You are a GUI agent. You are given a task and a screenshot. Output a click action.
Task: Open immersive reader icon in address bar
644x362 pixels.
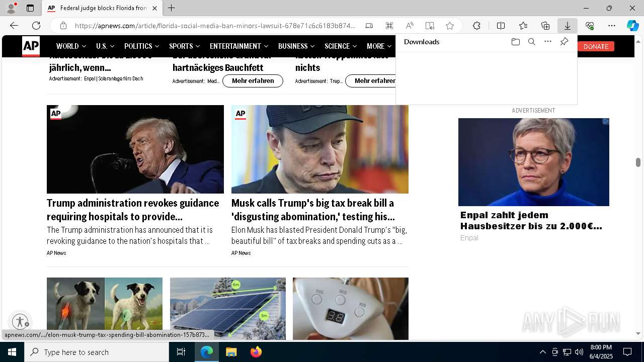click(430, 26)
